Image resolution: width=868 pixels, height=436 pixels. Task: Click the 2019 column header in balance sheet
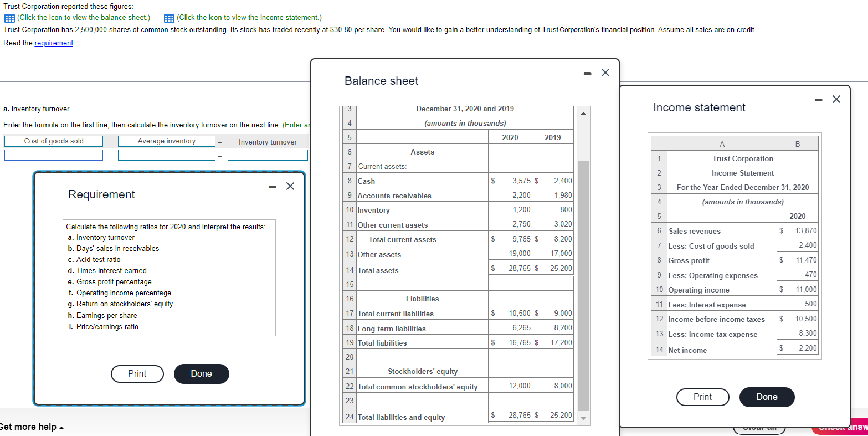click(x=553, y=137)
